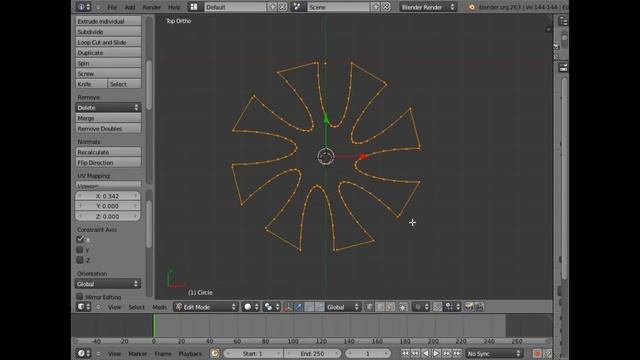The height and width of the screenshot is (360, 640).
Task: Open the Playback menu in the timeline
Action: pos(190,353)
